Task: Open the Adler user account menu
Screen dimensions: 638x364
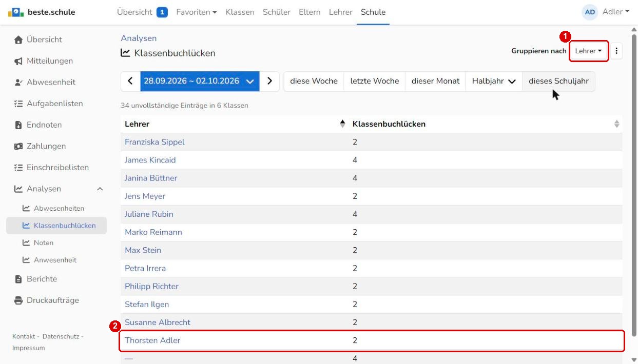Action: click(616, 12)
